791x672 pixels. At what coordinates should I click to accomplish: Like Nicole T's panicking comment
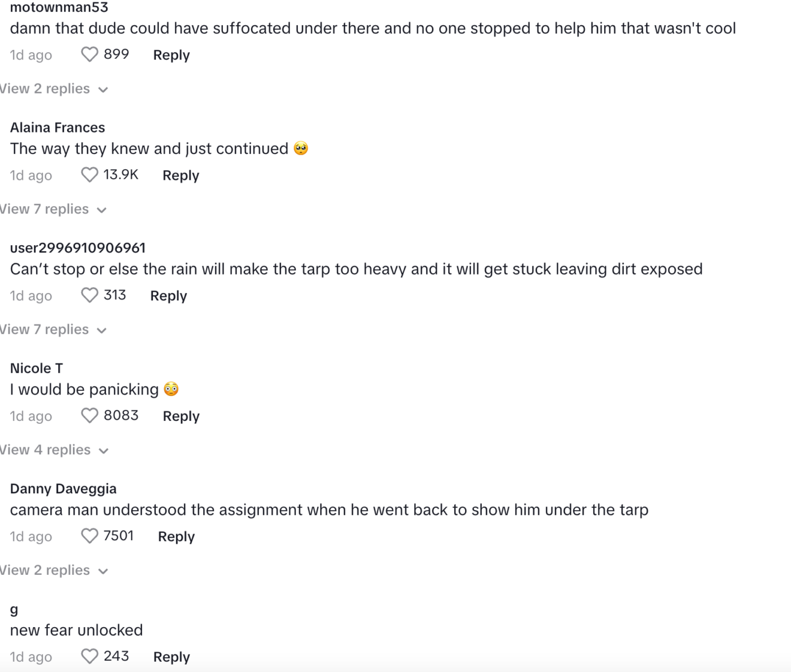coord(89,416)
